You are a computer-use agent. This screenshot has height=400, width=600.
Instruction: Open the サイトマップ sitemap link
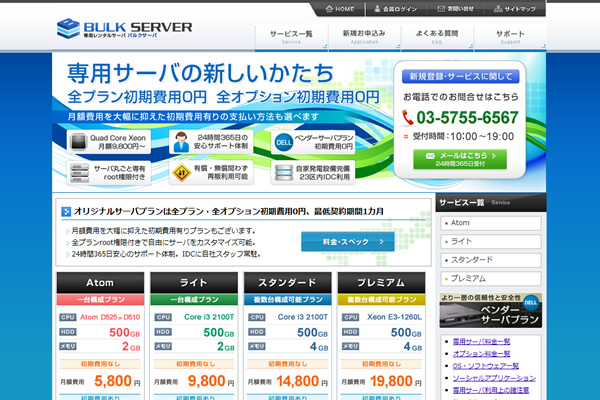(x=515, y=9)
